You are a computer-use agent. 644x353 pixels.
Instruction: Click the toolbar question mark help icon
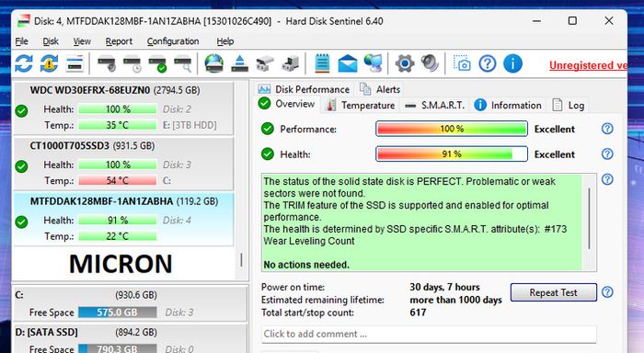click(x=488, y=64)
